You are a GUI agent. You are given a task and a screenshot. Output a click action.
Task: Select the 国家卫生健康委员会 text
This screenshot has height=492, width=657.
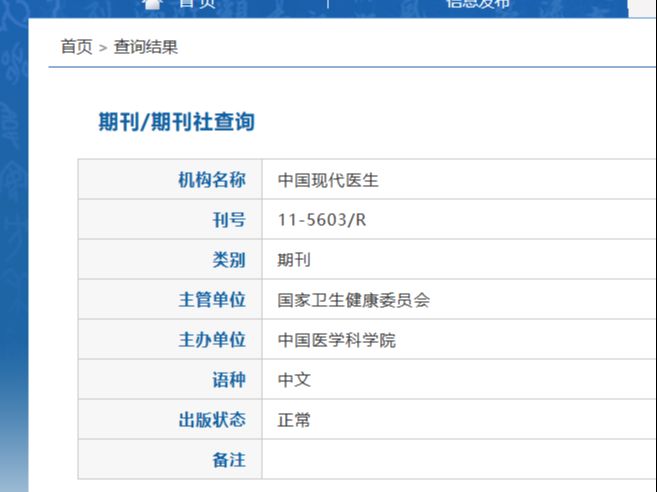(354, 300)
